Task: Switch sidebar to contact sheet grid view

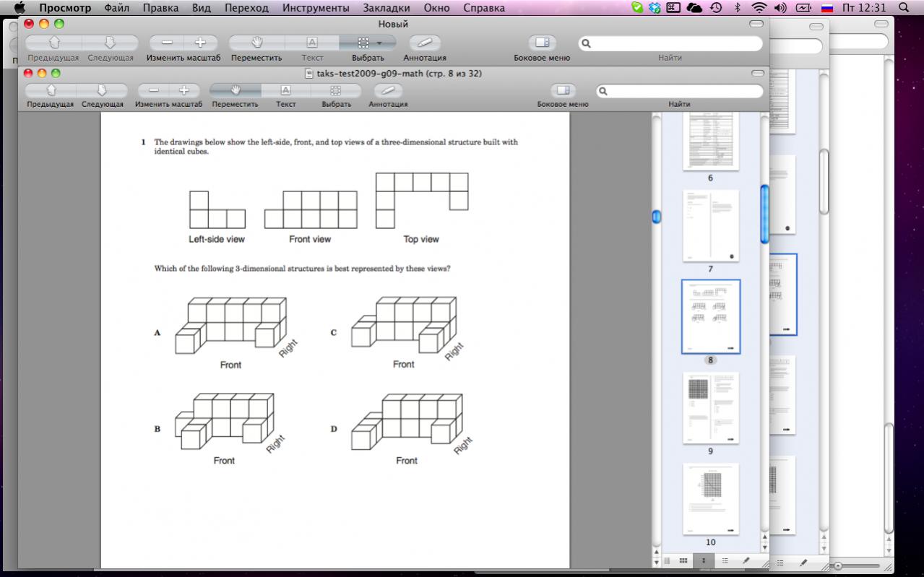Action: click(683, 561)
